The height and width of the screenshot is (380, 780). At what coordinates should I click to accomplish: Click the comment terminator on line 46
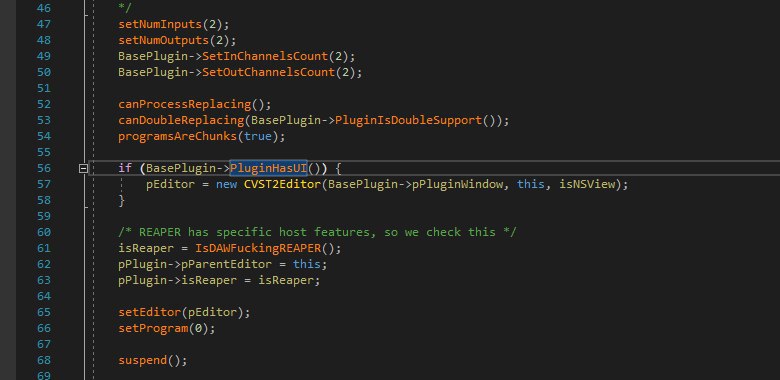tap(125, 8)
